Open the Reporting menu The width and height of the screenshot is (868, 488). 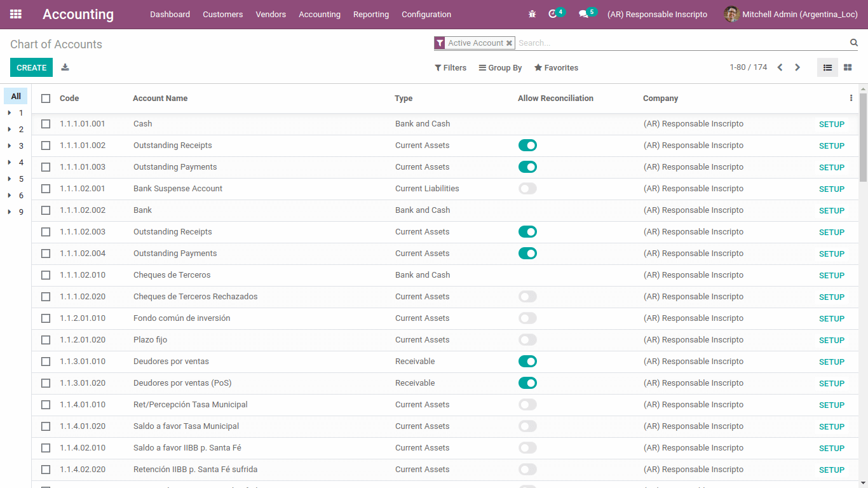[x=371, y=15]
